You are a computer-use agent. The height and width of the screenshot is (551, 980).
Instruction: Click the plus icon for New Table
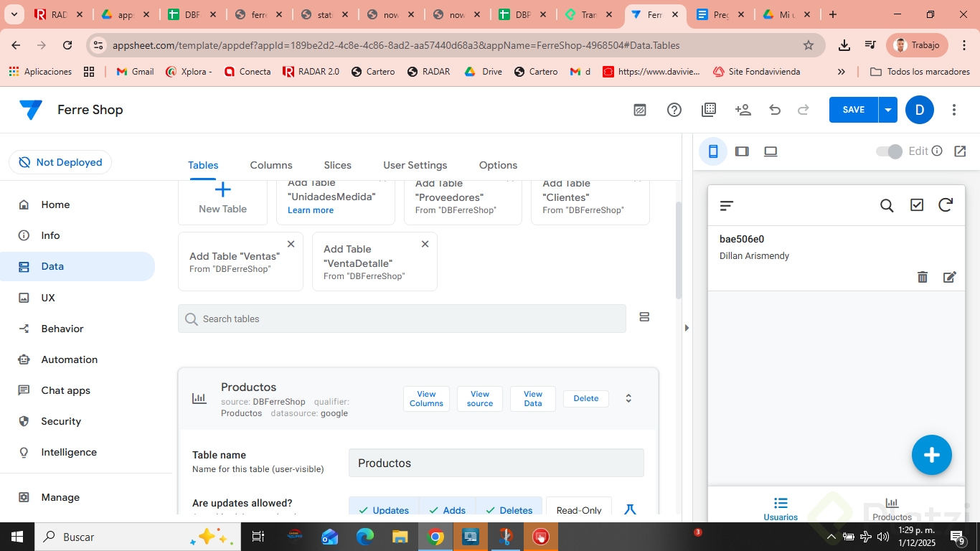(x=223, y=189)
